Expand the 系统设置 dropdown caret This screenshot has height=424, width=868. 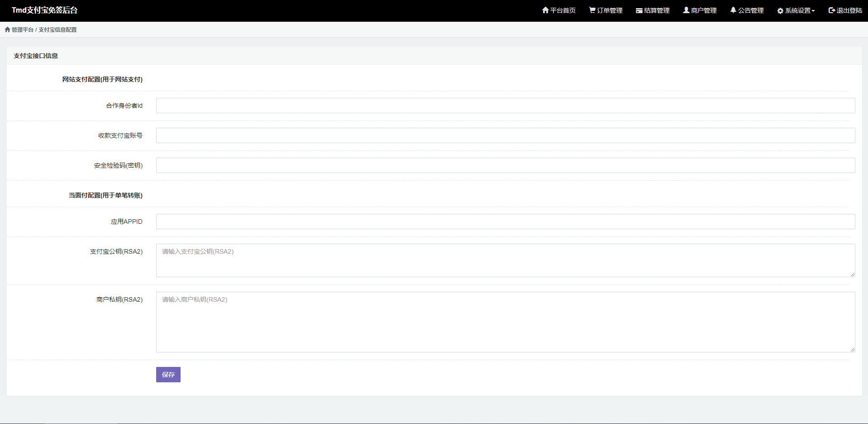pyautogui.click(x=813, y=11)
